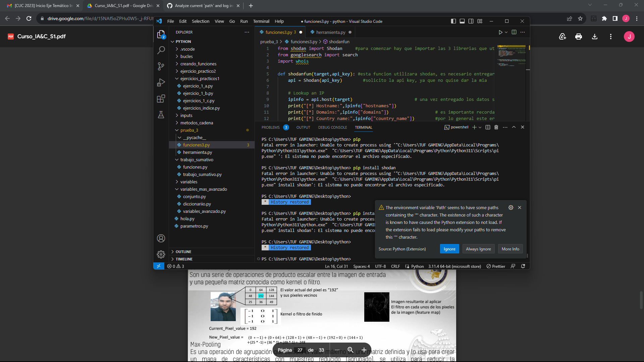
Task: Open the Search view in activity bar
Action: (161, 50)
